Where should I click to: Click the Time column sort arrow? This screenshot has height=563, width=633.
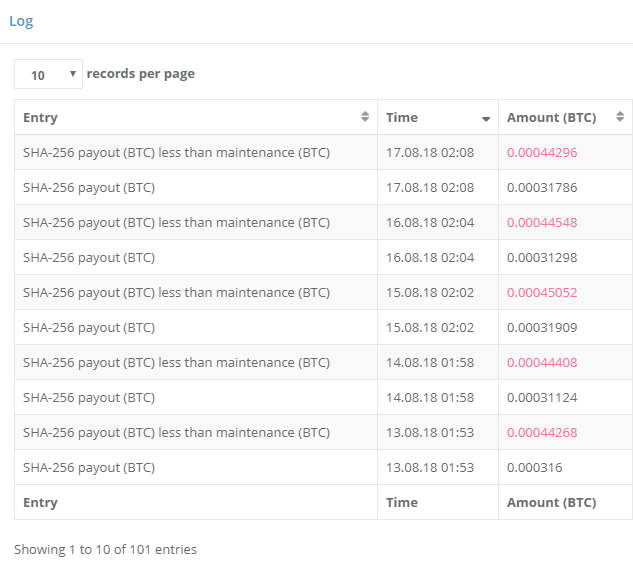pyautogui.click(x=486, y=118)
